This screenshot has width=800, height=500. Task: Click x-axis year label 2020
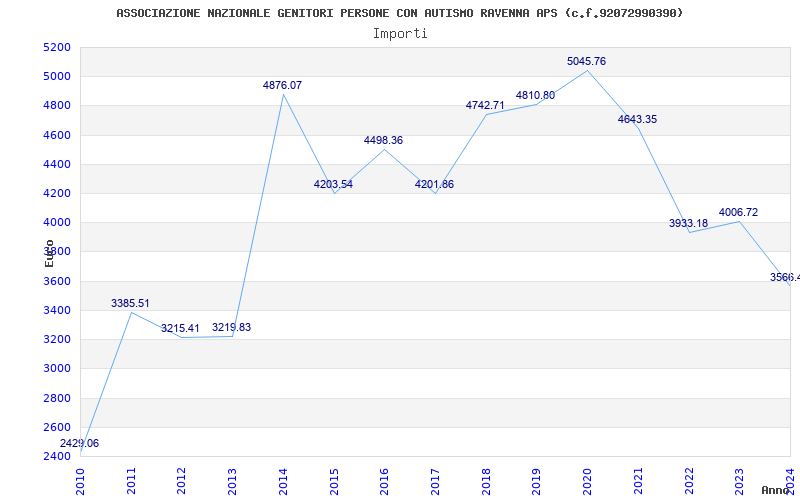pos(587,482)
